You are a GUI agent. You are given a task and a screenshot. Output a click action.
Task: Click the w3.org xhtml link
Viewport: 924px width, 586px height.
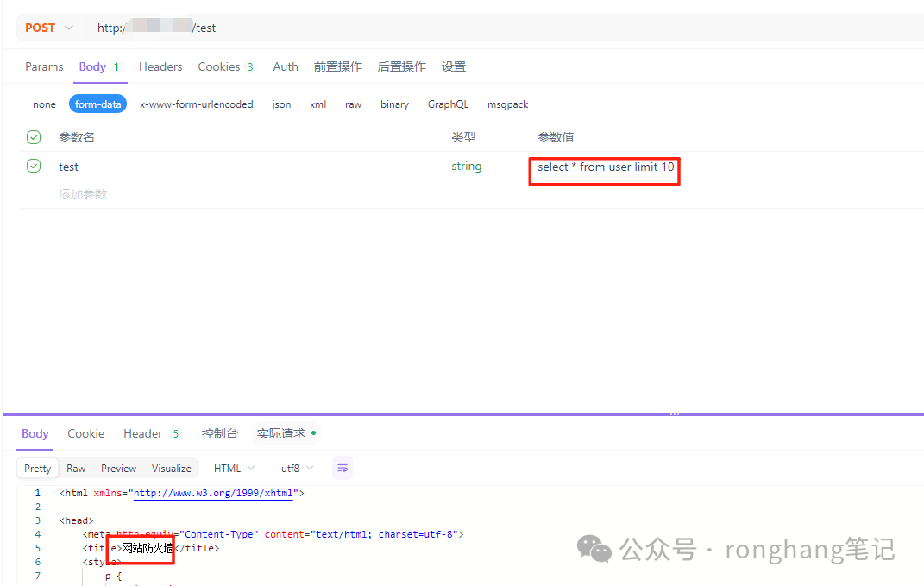click(214, 493)
